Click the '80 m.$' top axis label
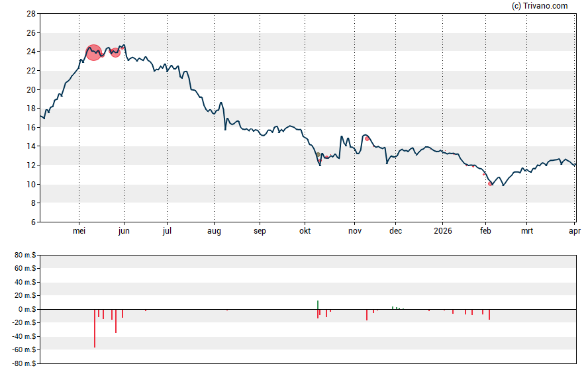Screen dimensions: 588x374 (24, 255)
